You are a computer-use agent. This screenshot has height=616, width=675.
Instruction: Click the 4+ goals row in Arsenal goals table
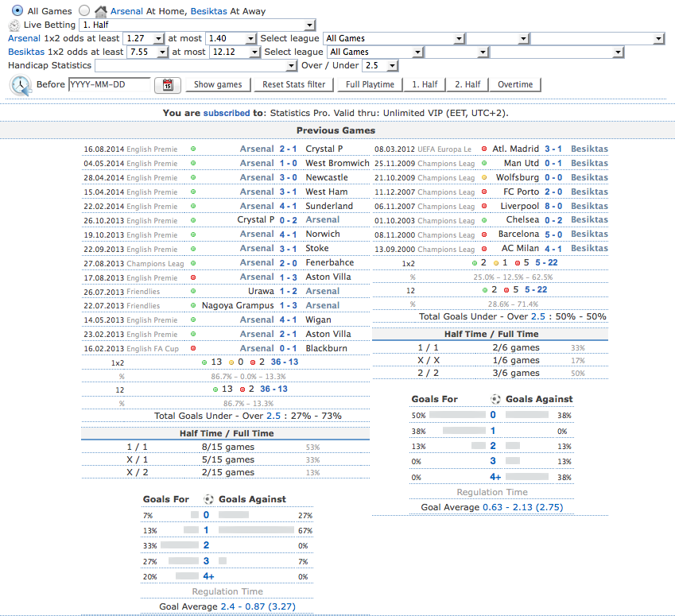227,576
